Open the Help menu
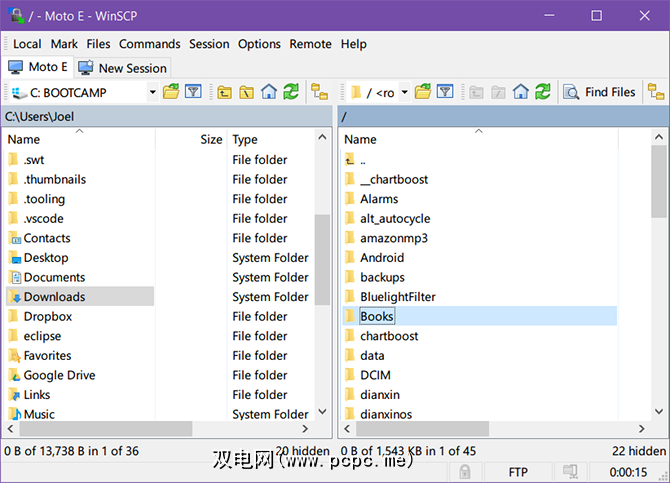 pyautogui.click(x=353, y=44)
